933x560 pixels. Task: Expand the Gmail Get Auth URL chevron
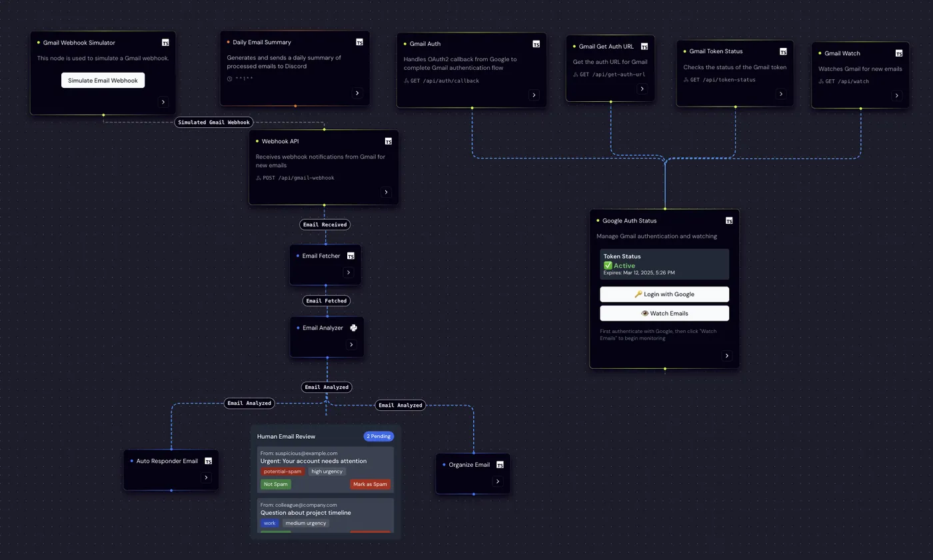[642, 89]
